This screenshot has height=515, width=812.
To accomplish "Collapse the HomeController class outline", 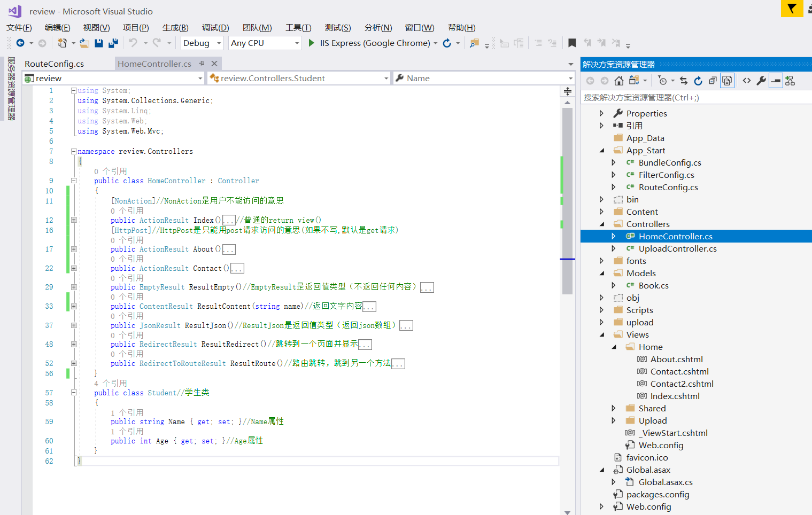I will pos(74,181).
